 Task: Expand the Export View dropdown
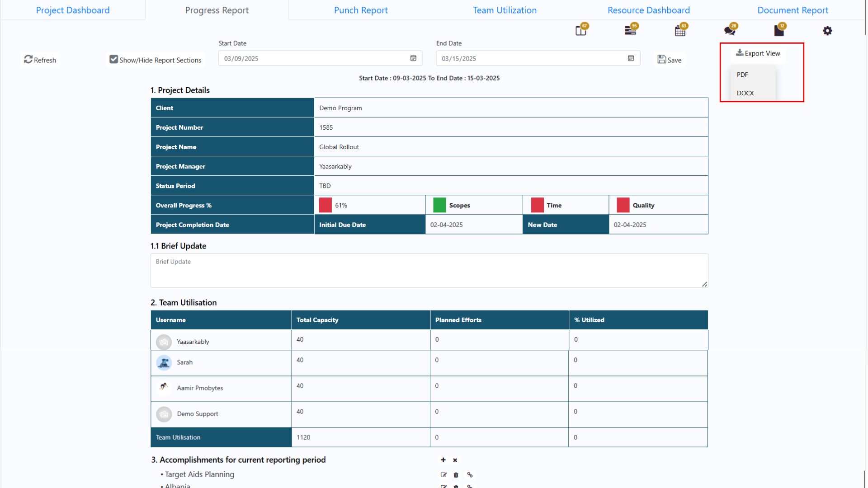pyautogui.click(x=758, y=53)
